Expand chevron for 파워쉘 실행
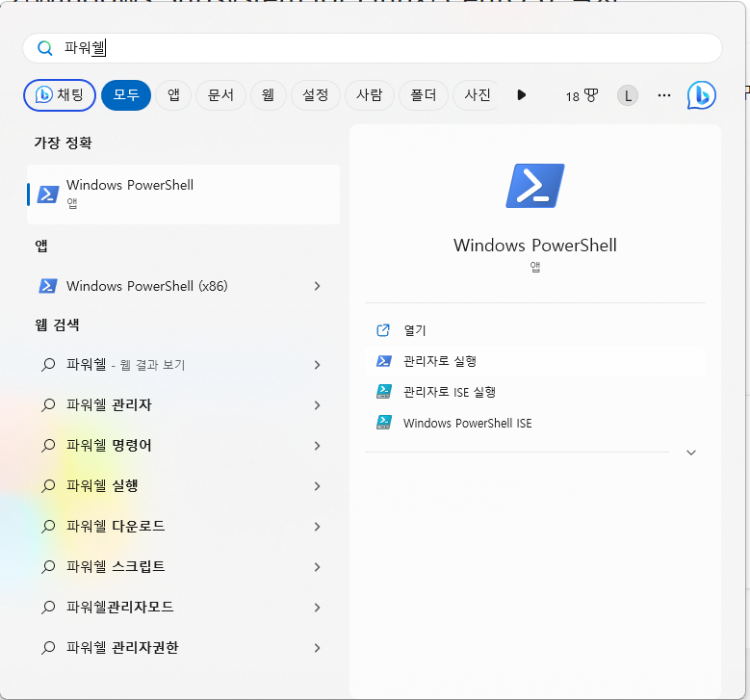This screenshot has height=700, width=750. tap(317, 486)
